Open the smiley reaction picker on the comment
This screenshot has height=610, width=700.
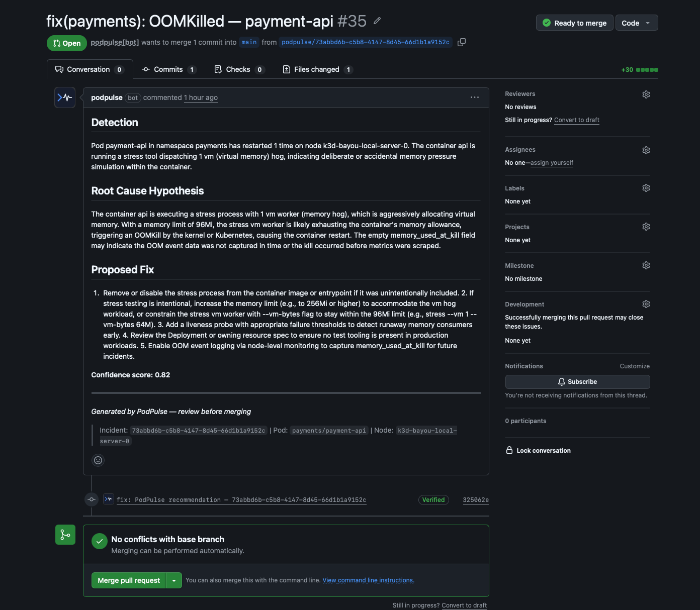98,460
